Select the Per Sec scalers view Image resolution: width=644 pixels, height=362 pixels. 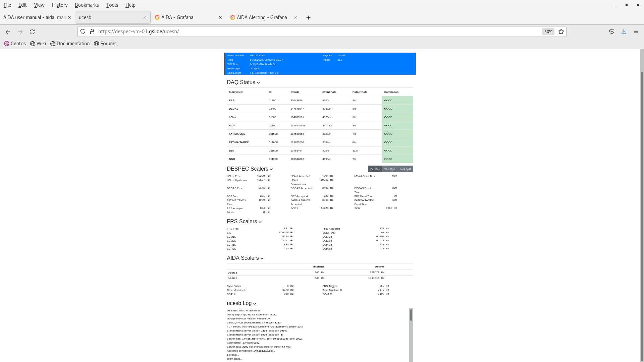[375, 168]
